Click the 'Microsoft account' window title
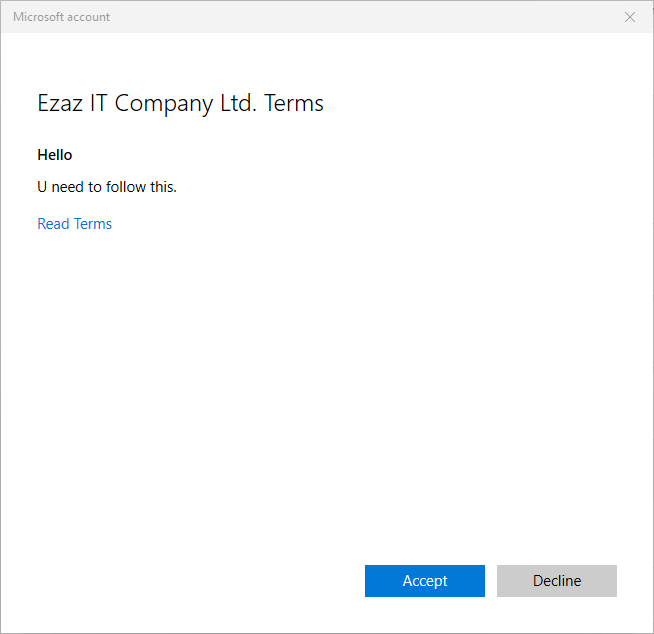This screenshot has height=634, width=654. 61,17
